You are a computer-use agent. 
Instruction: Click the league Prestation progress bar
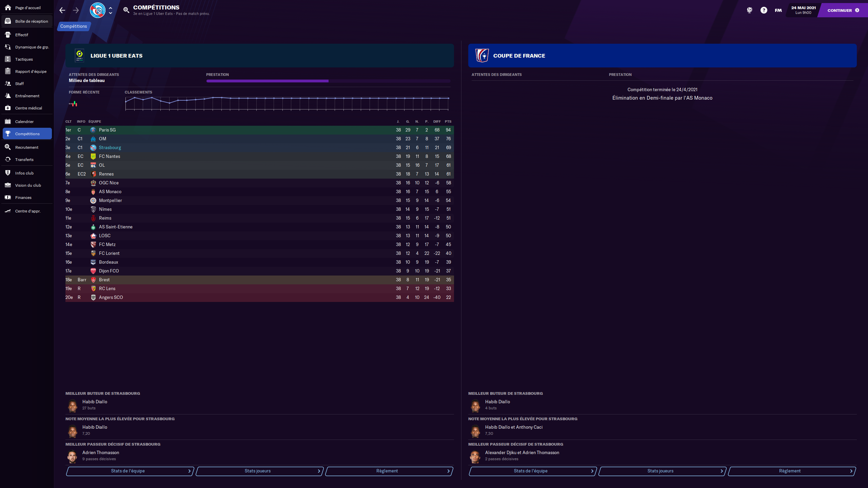[x=328, y=81]
